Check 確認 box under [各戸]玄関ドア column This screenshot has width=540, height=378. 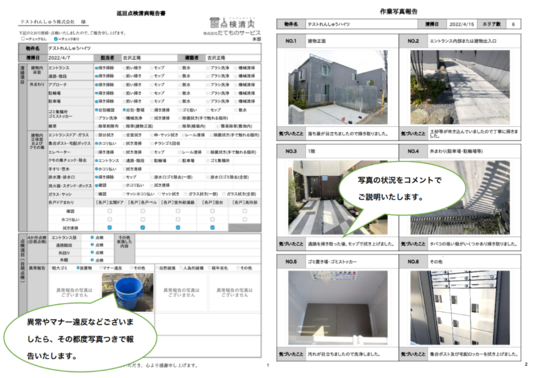[110, 211]
